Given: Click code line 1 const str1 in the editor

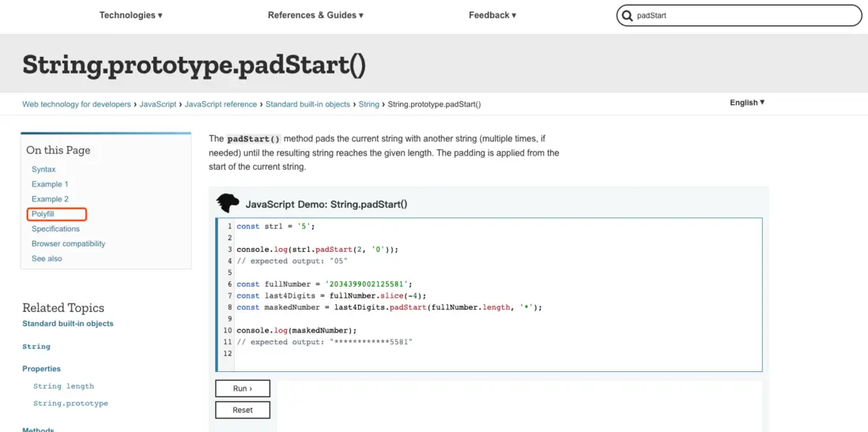Looking at the screenshot, I should pos(275,226).
